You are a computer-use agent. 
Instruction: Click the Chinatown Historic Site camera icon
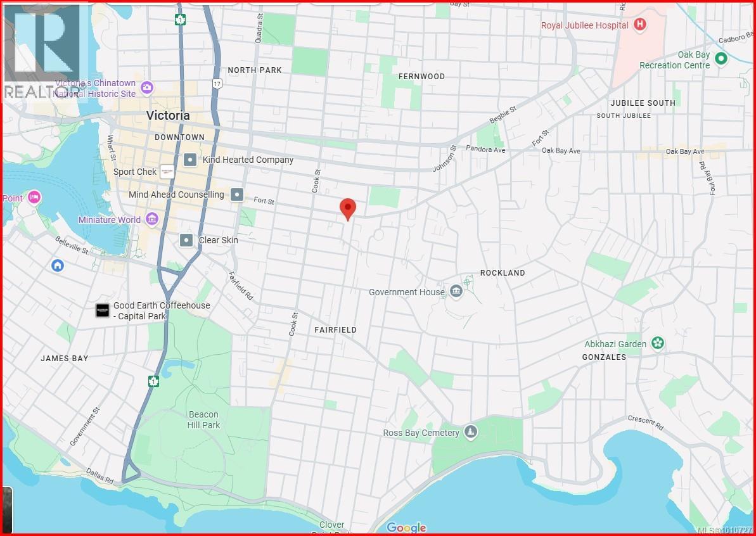147,87
